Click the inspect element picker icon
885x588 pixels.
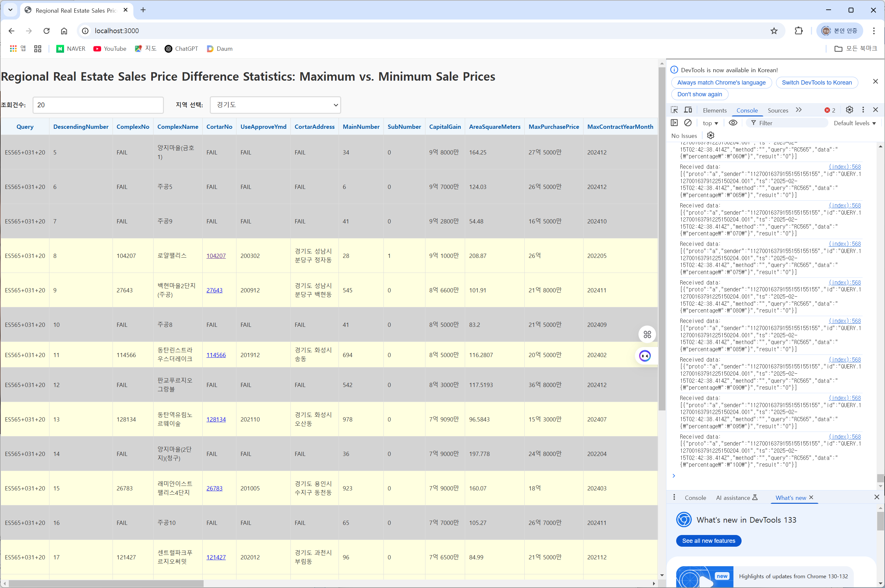click(x=674, y=110)
